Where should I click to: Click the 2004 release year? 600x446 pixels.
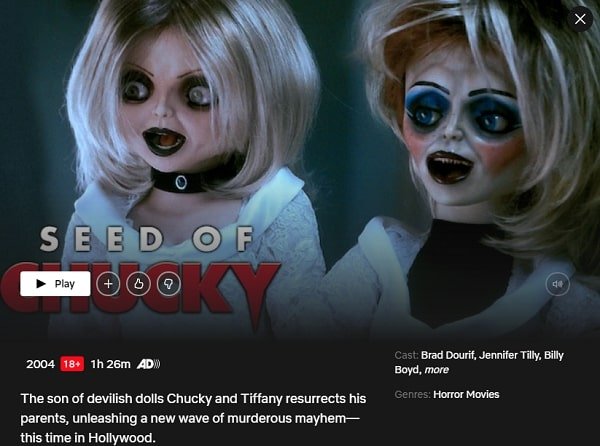(40, 364)
